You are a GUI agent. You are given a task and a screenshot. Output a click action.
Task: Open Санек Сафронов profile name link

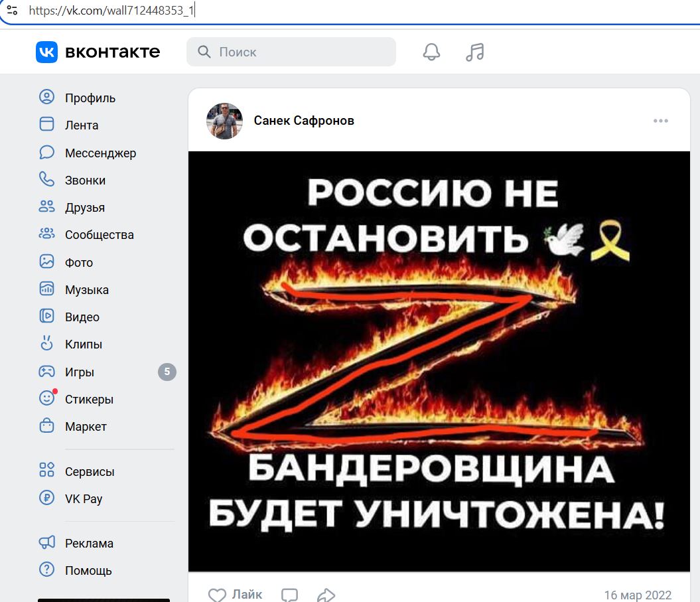(x=304, y=121)
